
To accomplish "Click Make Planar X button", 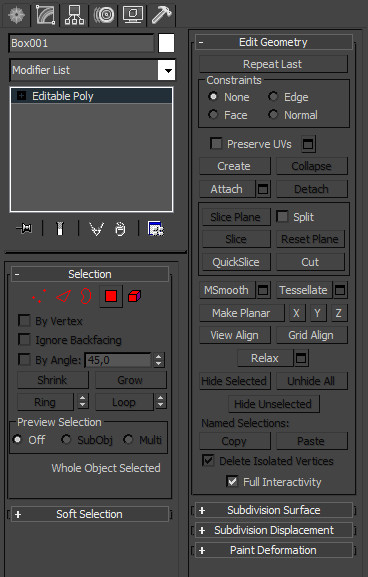I will 296,313.
